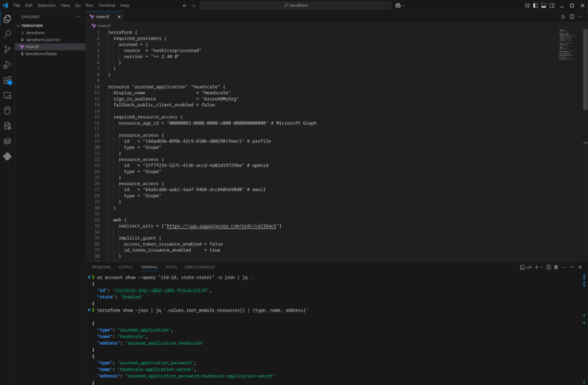Close the main.tf editor tab
This screenshot has width=588, height=385.
pos(119,17)
